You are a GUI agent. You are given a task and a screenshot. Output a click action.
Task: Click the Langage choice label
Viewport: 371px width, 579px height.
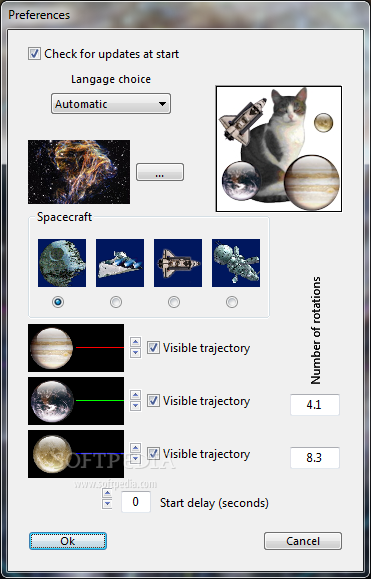tap(111, 79)
